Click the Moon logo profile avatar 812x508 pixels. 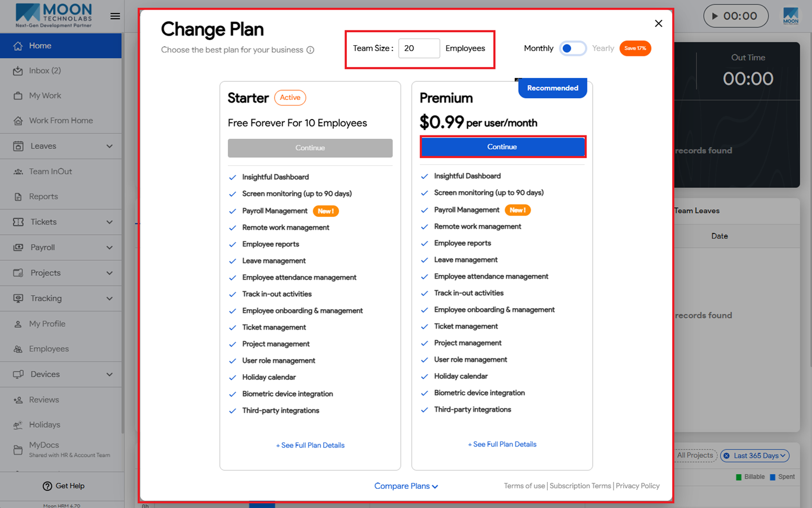791,16
